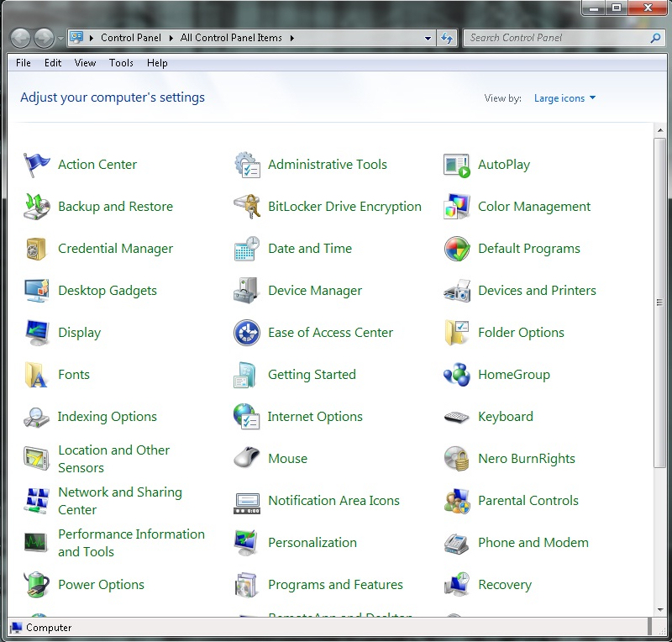The image size is (672, 642).
Task: Open the Programs and Features link
Action: (335, 585)
